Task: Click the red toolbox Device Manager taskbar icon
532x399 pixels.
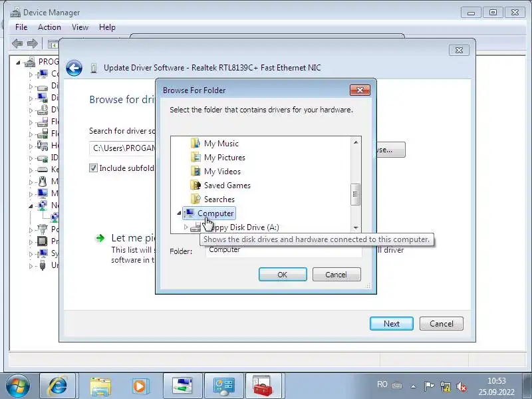Action: (263, 386)
